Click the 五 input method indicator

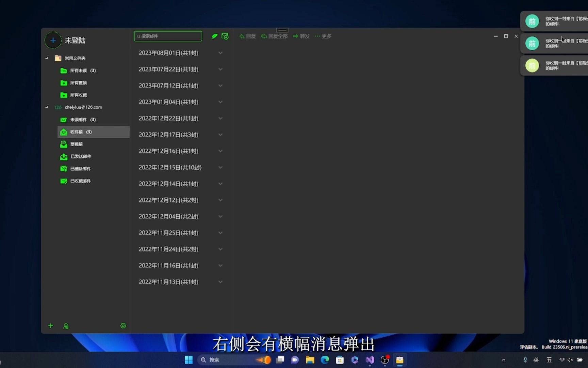[549, 360]
